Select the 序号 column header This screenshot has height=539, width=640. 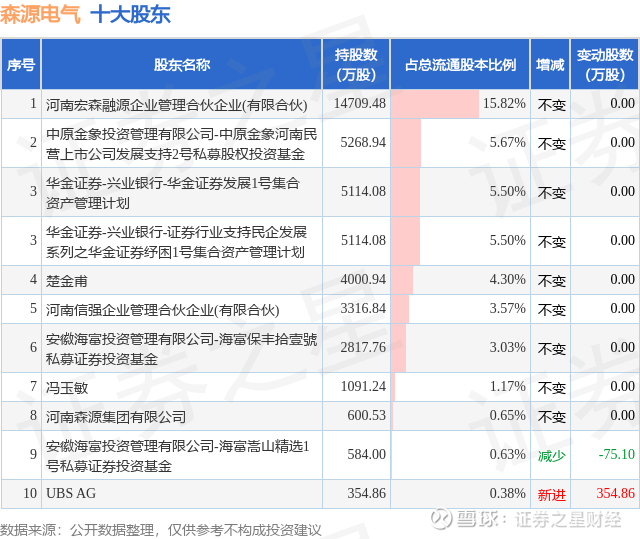pyautogui.click(x=21, y=64)
